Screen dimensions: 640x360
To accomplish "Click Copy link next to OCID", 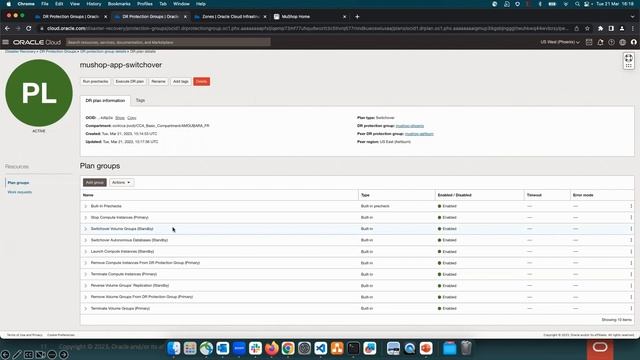I will click(x=131, y=118).
